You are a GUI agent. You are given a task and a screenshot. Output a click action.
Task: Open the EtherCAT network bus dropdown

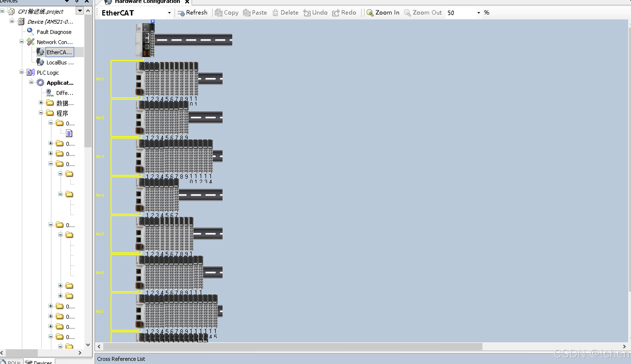coord(169,13)
